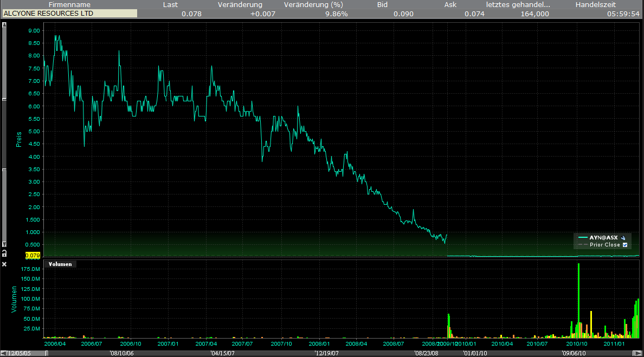Image resolution: width=644 pixels, height=357 pixels.
Task: Click the yellow 0.079 price marker
Action: pyautogui.click(x=33, y=256)
